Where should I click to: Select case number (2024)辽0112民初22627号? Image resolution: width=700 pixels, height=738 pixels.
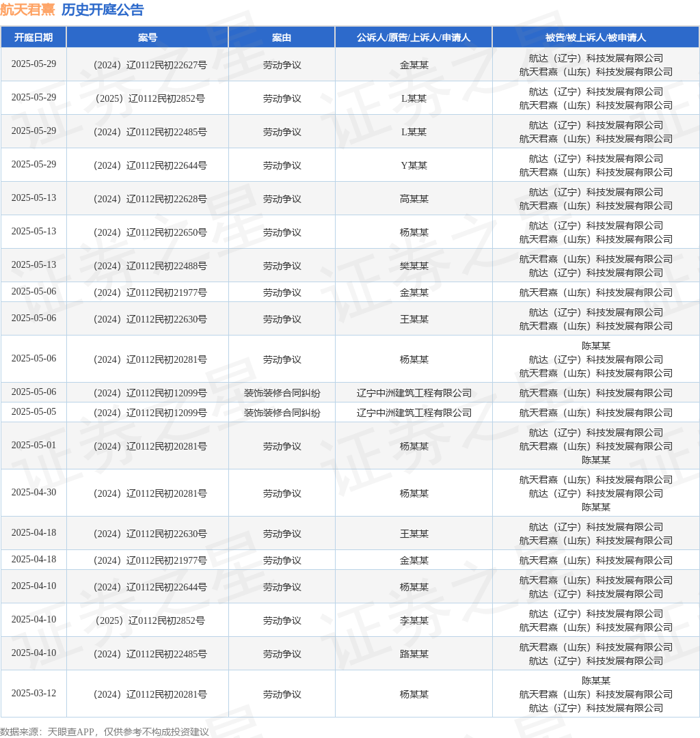click(150, 65)
